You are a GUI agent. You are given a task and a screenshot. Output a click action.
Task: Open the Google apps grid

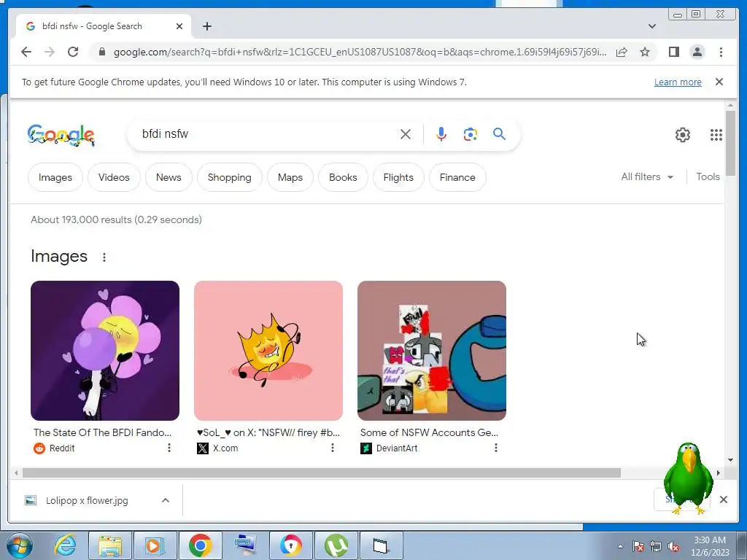click(x=716, y=135)
